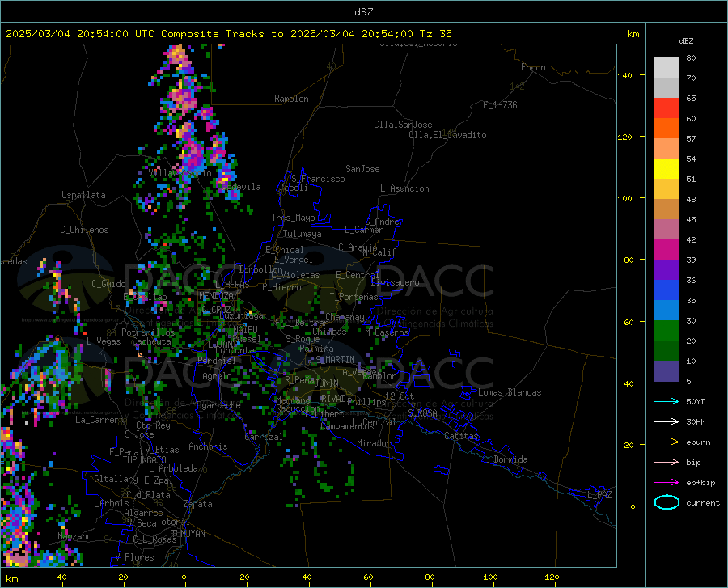728x588 pixels.
Task: Click the cyan 50YD arrow in legend
Action: [x=667, y=401]
